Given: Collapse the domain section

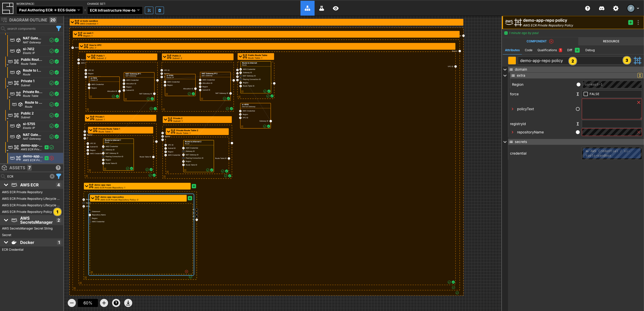Looking at the screenshot, I should (x=505, y=69).
